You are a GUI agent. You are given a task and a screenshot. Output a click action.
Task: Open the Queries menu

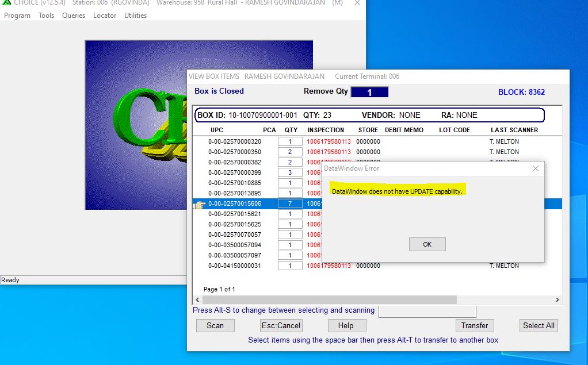pyautogui.click(x=73, y=16)
